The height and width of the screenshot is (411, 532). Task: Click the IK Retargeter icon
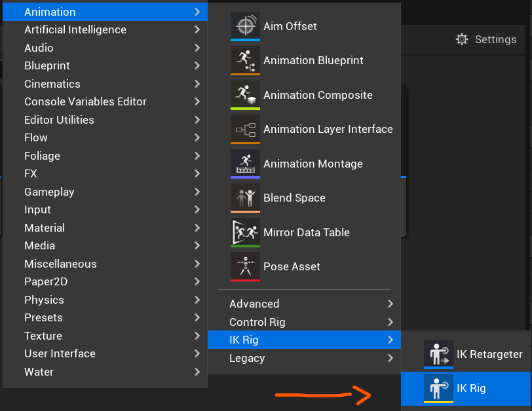click(x=438, y=354)
